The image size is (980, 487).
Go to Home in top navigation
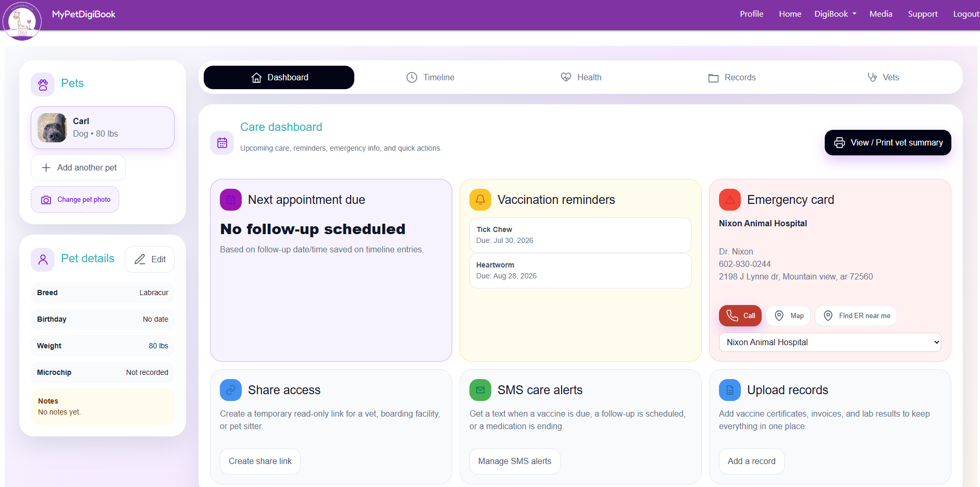[x=790, y=14]
